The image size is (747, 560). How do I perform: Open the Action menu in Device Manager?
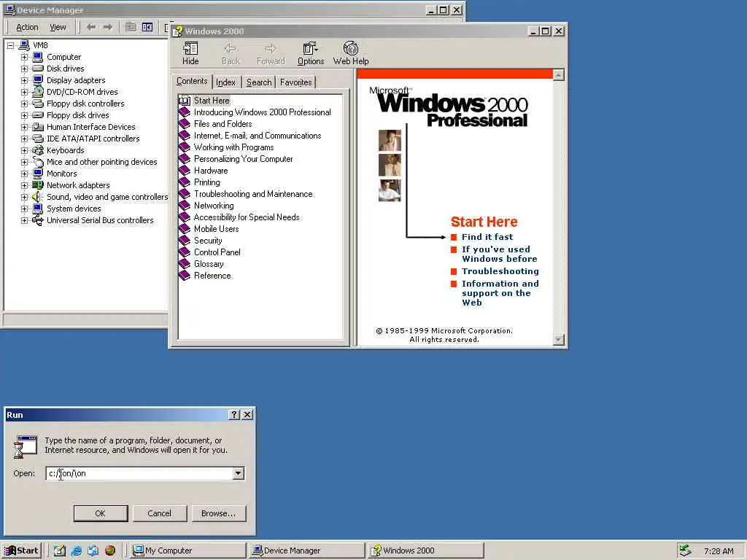(27, 27)
